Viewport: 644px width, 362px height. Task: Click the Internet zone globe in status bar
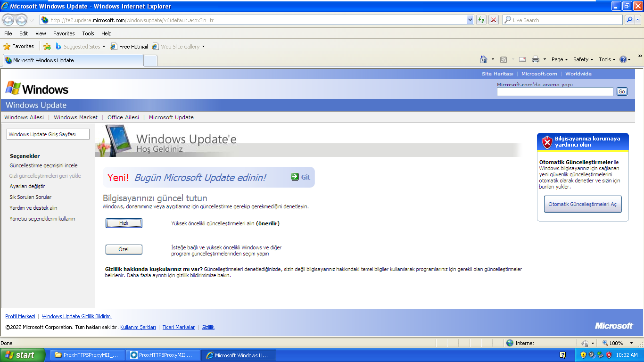[510, 343]
